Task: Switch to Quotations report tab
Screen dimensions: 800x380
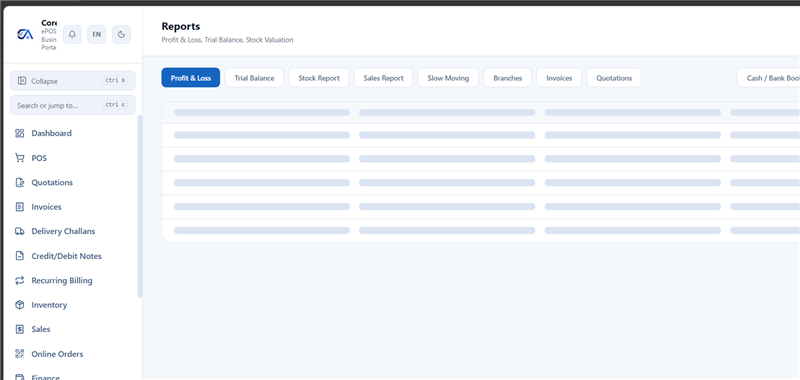Action: coord(614,78)
